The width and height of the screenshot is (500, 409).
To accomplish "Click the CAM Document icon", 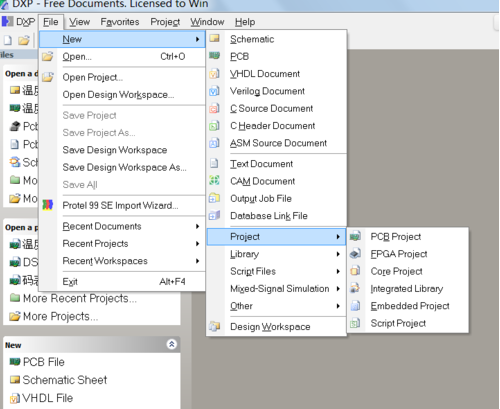I will click(x=214, y=181).
